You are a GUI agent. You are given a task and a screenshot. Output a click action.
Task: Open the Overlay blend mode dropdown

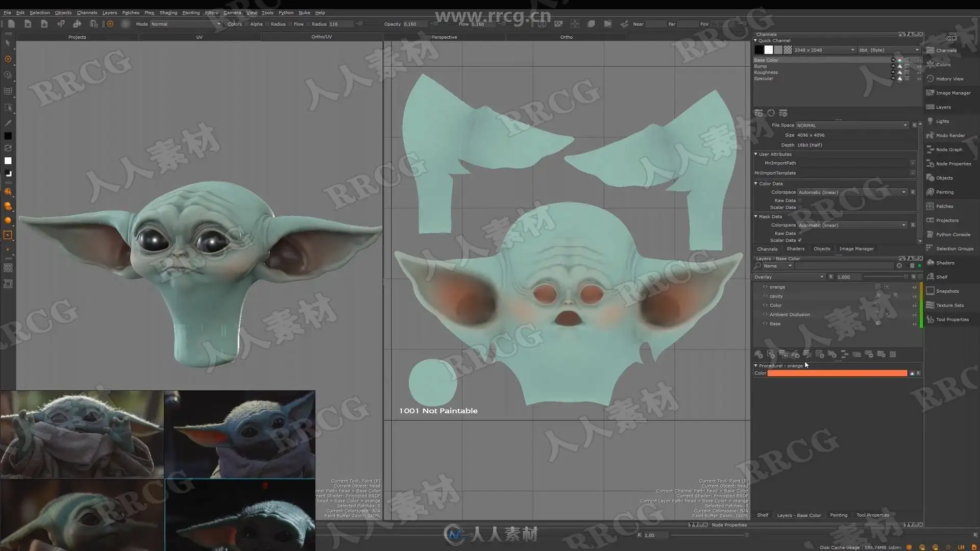coord(789,277)
